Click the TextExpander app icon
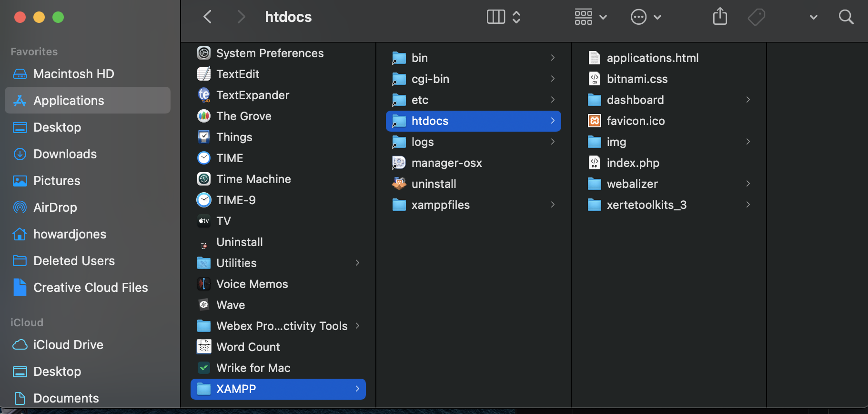Image resolution: width=868 pixels, height=414 pixels. [204, 95]
